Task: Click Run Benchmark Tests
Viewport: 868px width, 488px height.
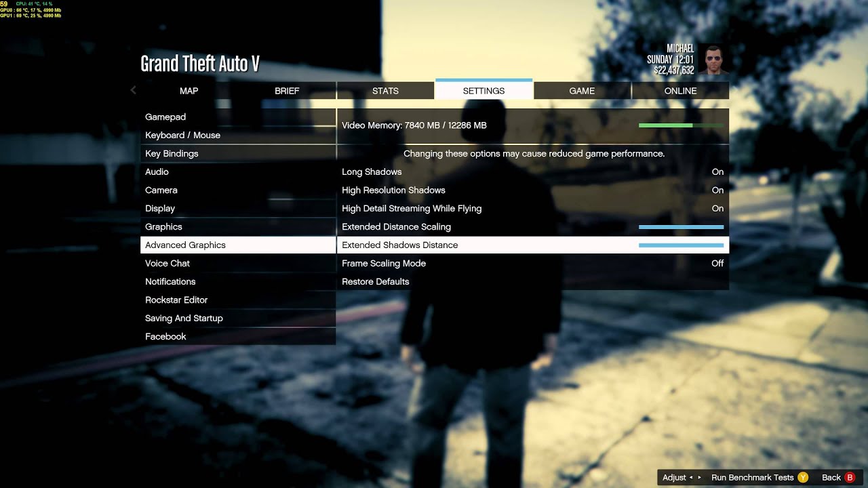Action: (x=752, y=478)
